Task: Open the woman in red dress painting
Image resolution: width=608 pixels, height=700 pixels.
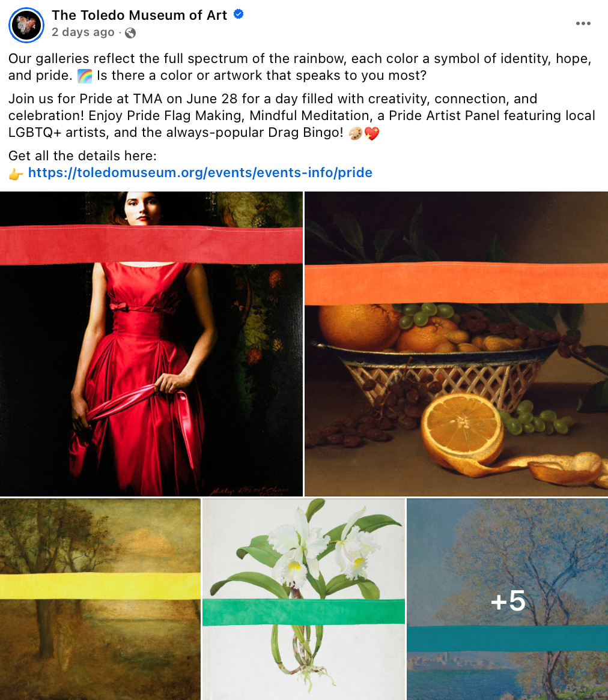Action: 151,344
